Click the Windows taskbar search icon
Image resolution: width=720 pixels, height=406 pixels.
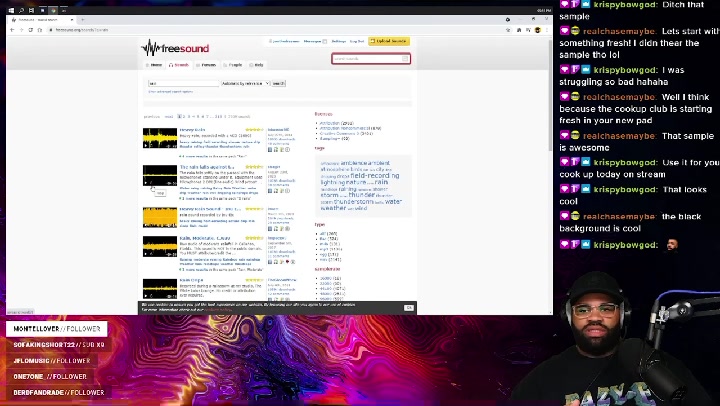click(21, 10)
